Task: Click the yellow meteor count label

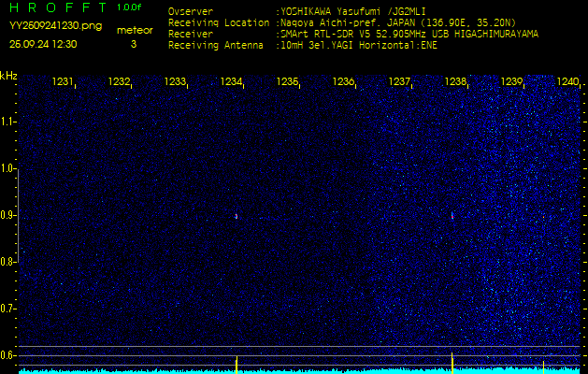Action: point(134,30)
